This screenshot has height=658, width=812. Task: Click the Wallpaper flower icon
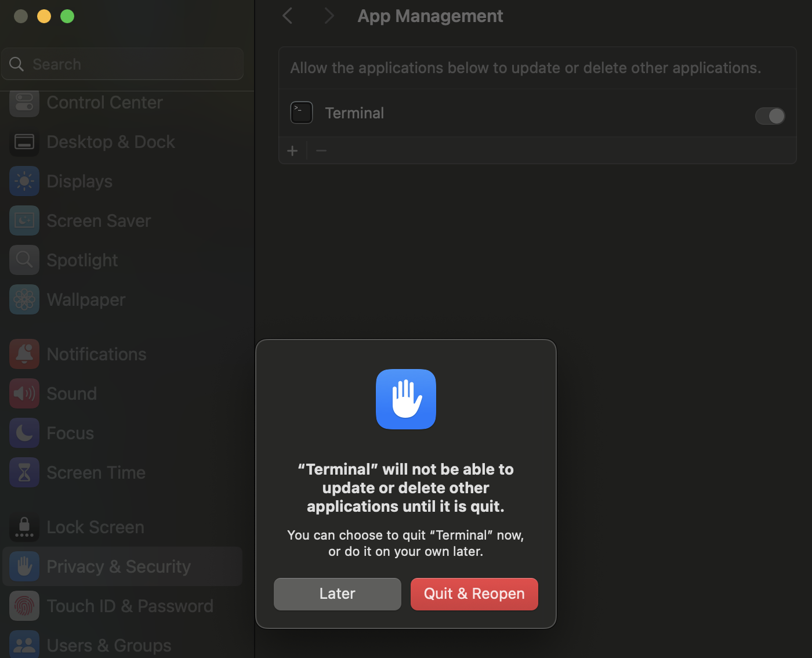click(24, 299)
